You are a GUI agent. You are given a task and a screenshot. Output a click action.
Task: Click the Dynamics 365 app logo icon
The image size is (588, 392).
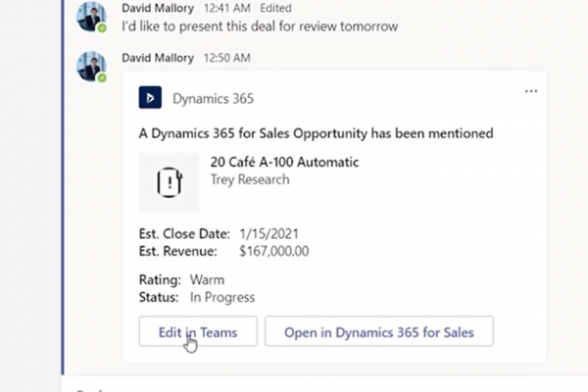[x=150, y=98]
